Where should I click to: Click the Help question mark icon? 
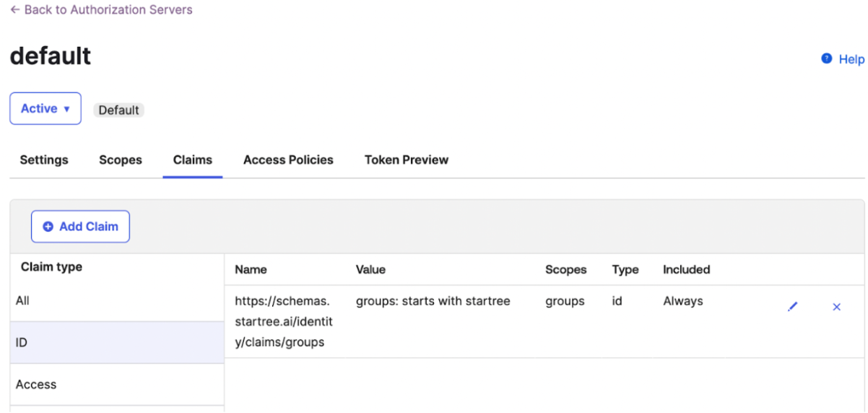pyautogui.click(x=827, y=58)
